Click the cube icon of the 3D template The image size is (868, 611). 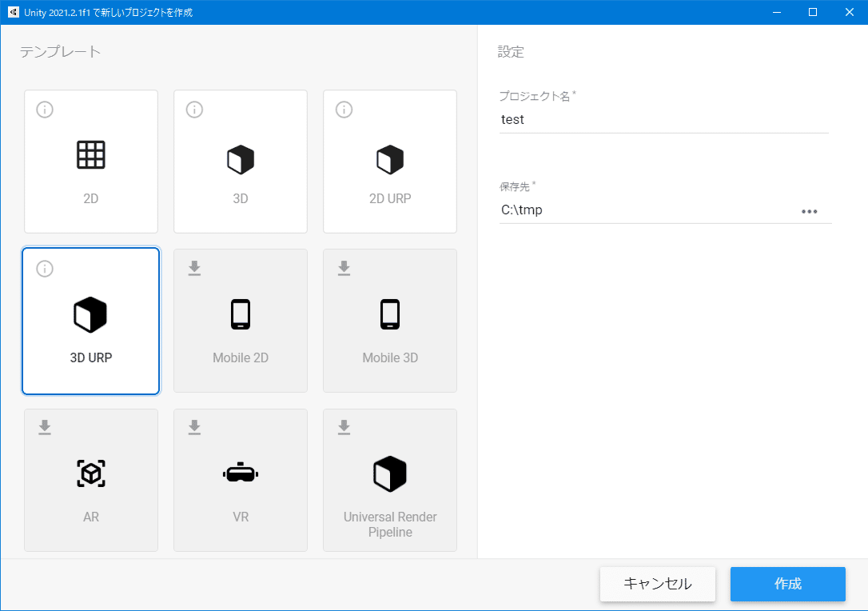tap(241, 159)
